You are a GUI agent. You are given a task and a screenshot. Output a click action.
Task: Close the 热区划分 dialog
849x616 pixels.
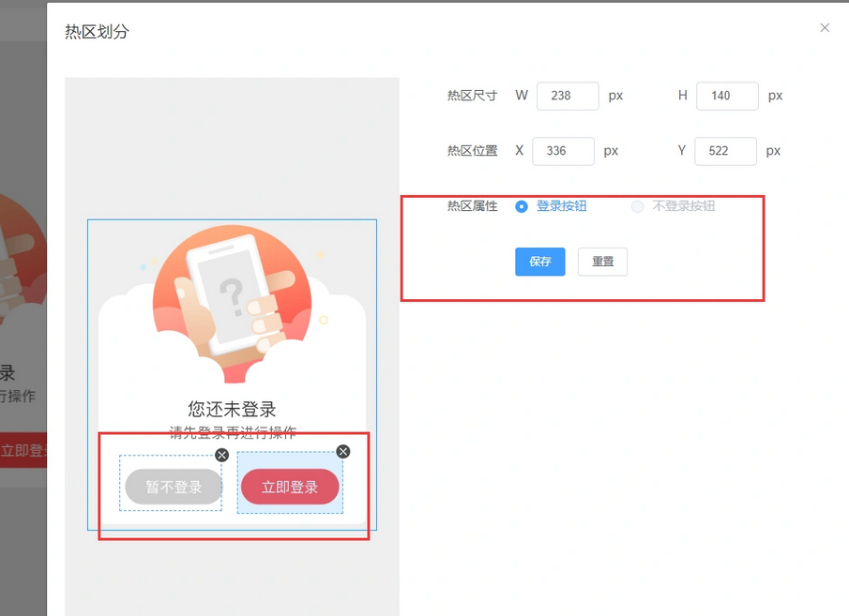(825, 28)
